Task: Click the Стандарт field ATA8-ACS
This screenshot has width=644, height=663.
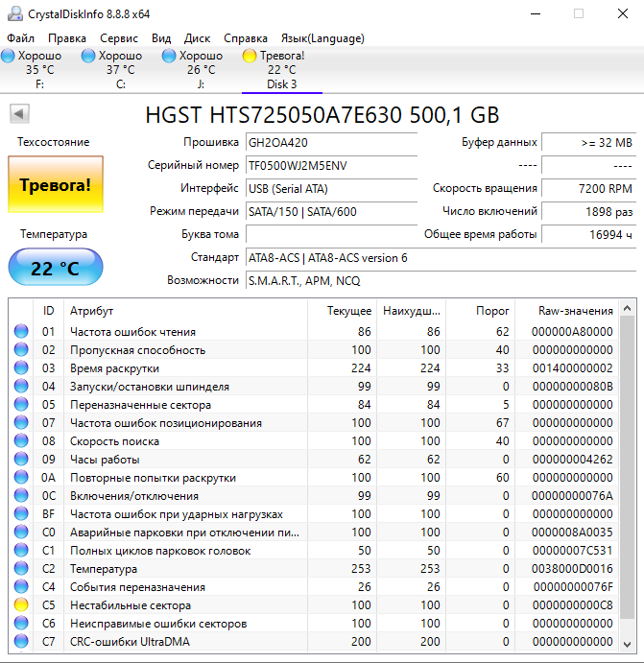Action: click(441, 257)
